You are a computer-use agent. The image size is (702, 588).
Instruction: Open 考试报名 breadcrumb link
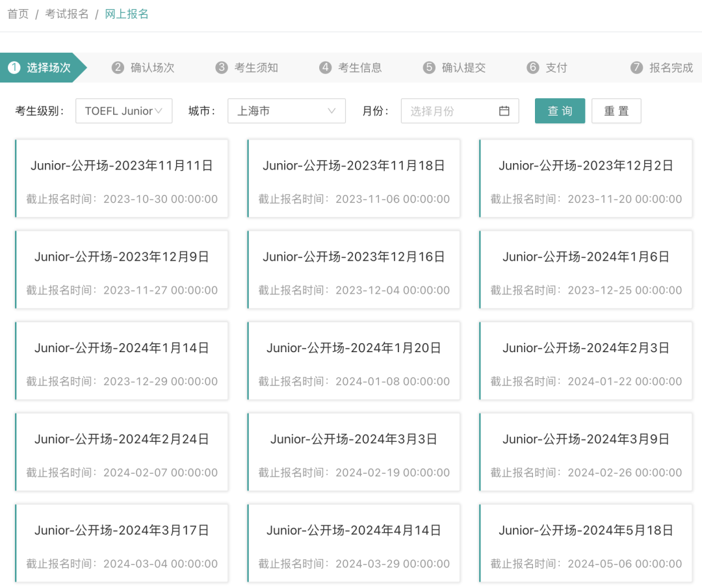pyautogui.click(x=67, y=14)
